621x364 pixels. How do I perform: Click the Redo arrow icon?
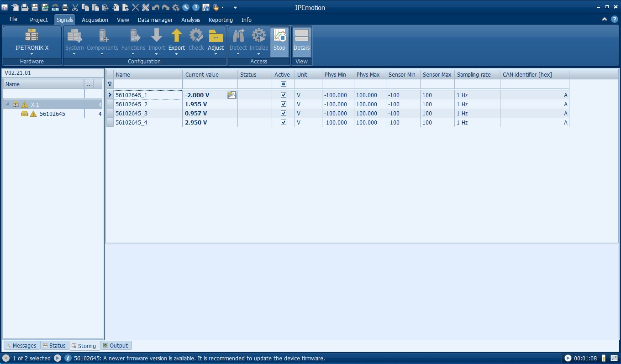point(165,7)
